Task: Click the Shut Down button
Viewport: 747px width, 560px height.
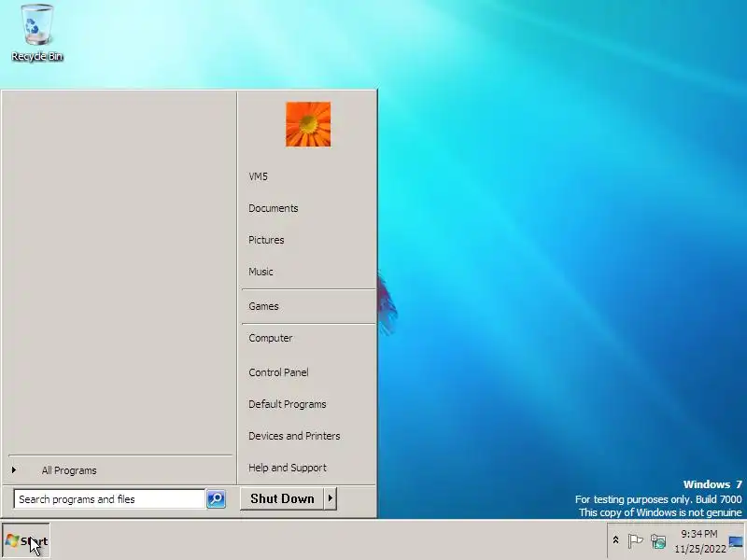Action: click(x=282, y=498)
